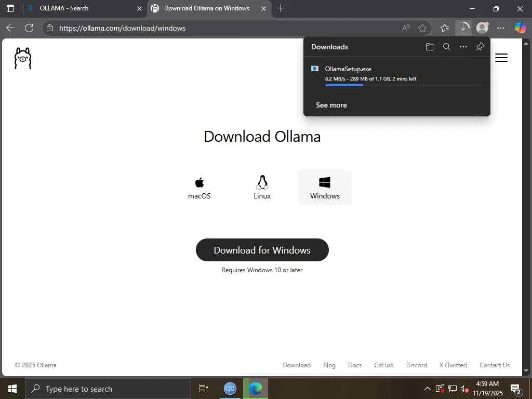Refresh the current page
Screen dimensions: 532x399
(29, 28)
